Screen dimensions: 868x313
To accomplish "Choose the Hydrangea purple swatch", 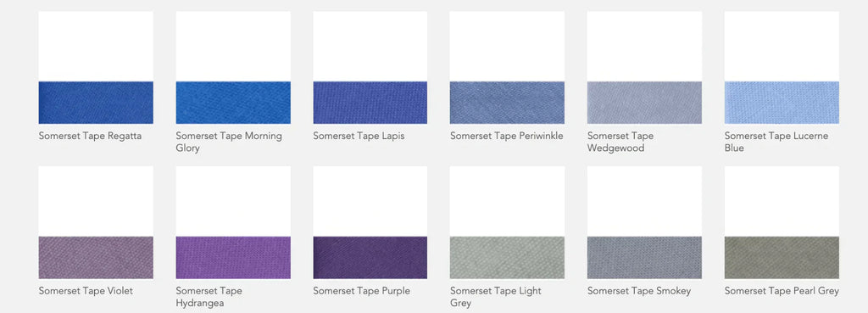I will [x=233, y=258].
